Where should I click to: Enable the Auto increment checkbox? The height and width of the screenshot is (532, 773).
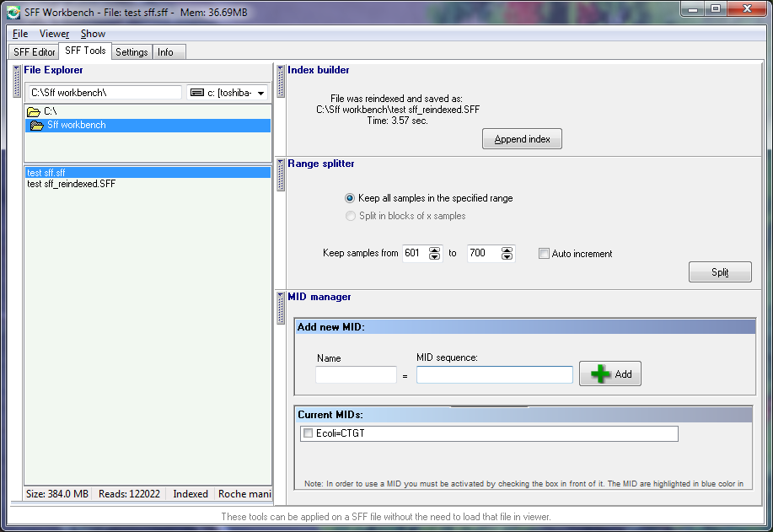pos(544,253)
